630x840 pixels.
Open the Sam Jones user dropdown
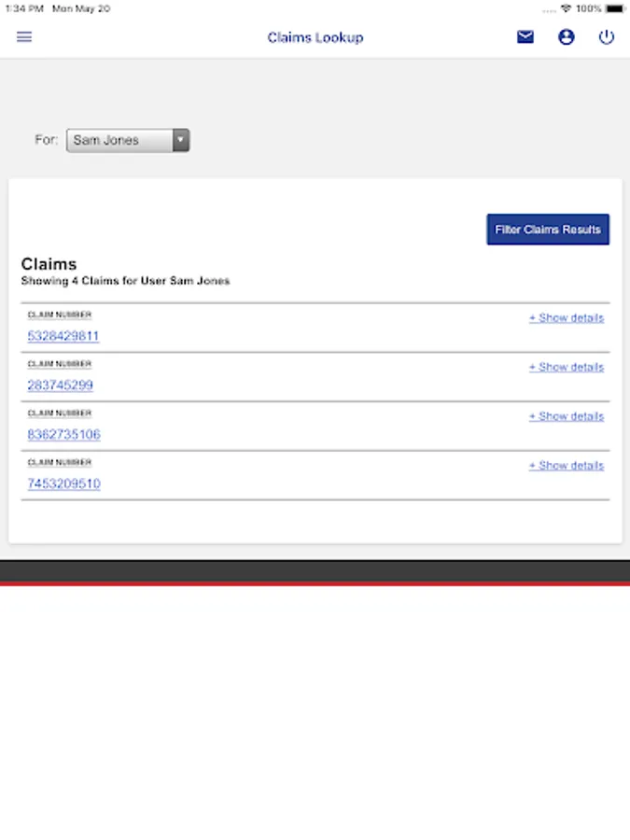tap(128, 140)
